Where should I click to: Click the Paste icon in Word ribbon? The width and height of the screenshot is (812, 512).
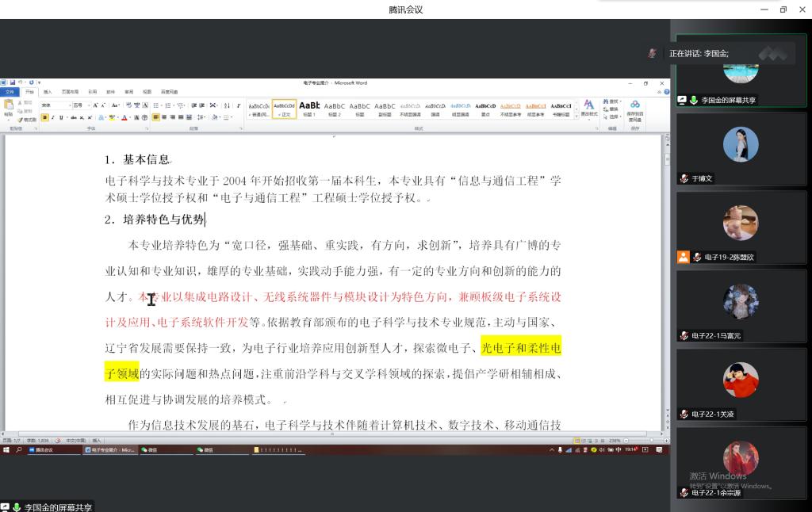tap(9, 109)
